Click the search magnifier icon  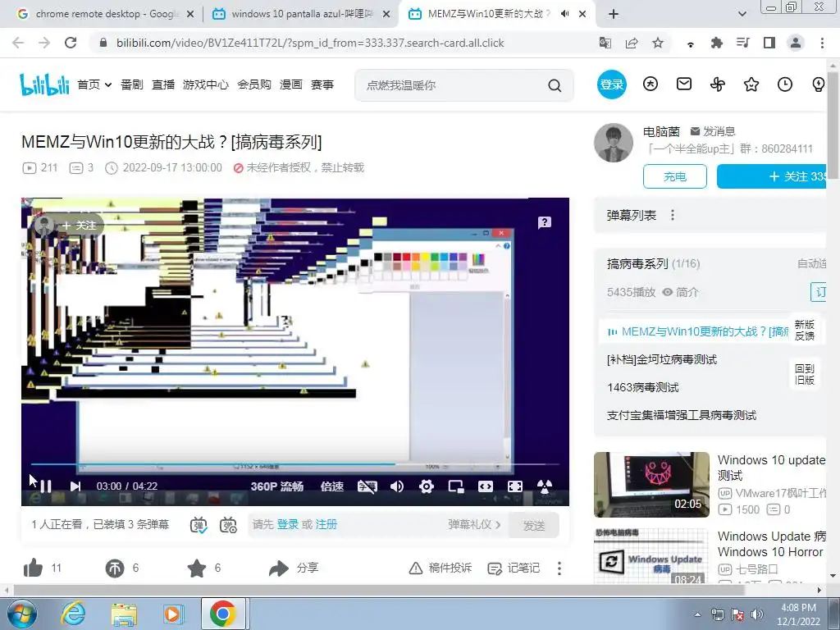point(555,85)
